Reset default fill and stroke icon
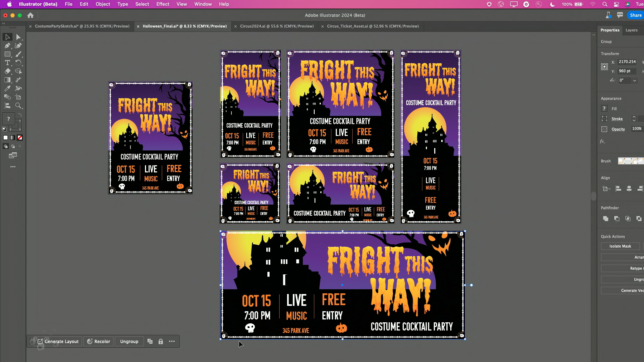 [4, 129]
